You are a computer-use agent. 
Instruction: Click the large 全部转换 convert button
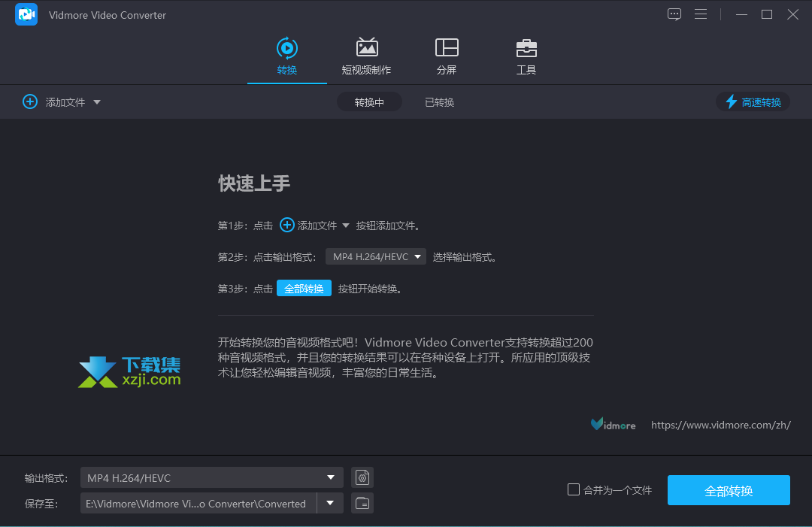729,490
